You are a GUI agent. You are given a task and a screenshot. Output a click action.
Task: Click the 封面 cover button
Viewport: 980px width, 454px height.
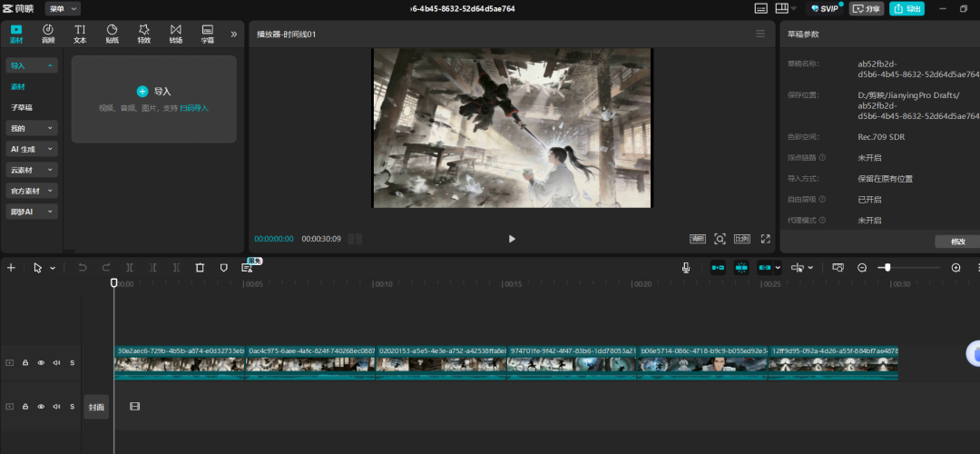pyautogui.click(x=96, y=407)
